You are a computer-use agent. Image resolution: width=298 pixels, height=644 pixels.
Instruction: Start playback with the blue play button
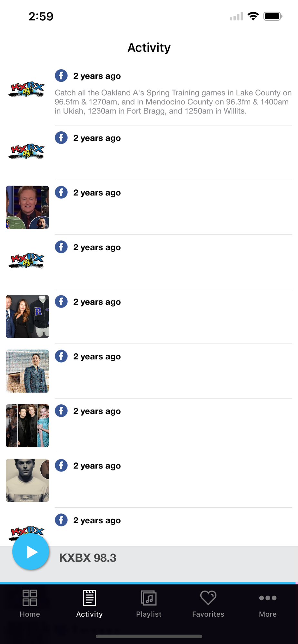click(31, 552)
